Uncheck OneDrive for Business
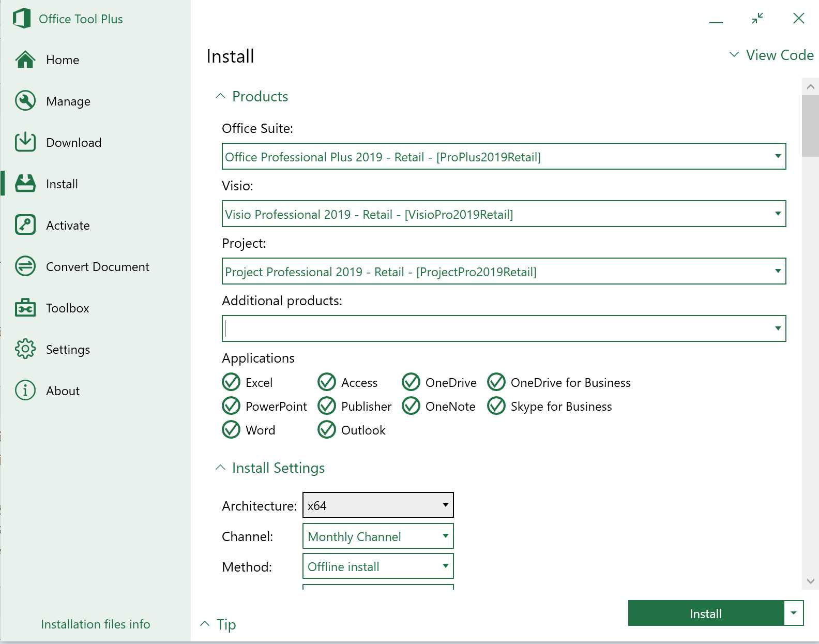Viewport: 819px width, 644px height. tap(496, 382)
